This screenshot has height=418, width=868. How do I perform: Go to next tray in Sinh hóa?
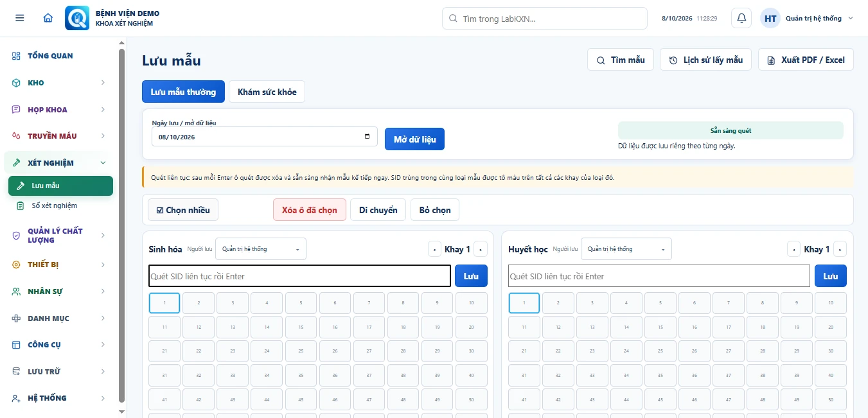(481, 249)
